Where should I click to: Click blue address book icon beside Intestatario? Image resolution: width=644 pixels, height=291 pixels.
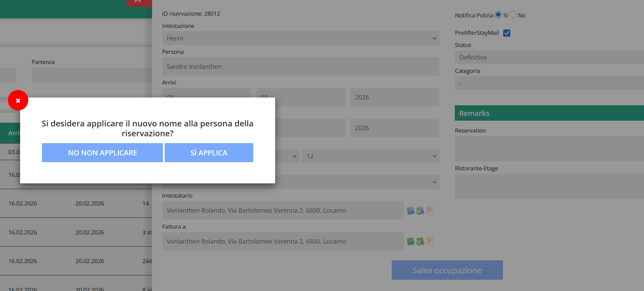[410, 211]
